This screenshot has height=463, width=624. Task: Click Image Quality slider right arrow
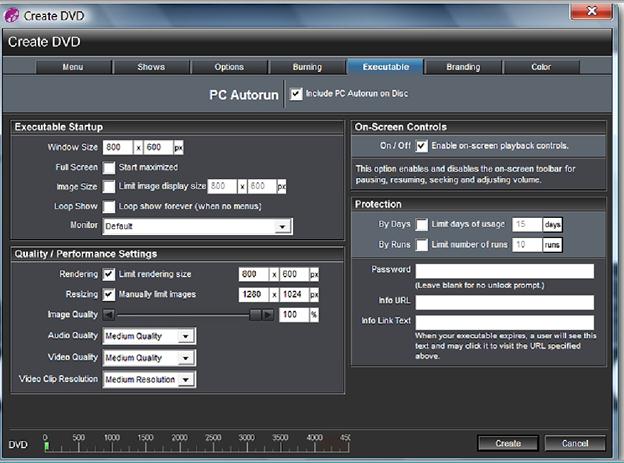[268, 315]
